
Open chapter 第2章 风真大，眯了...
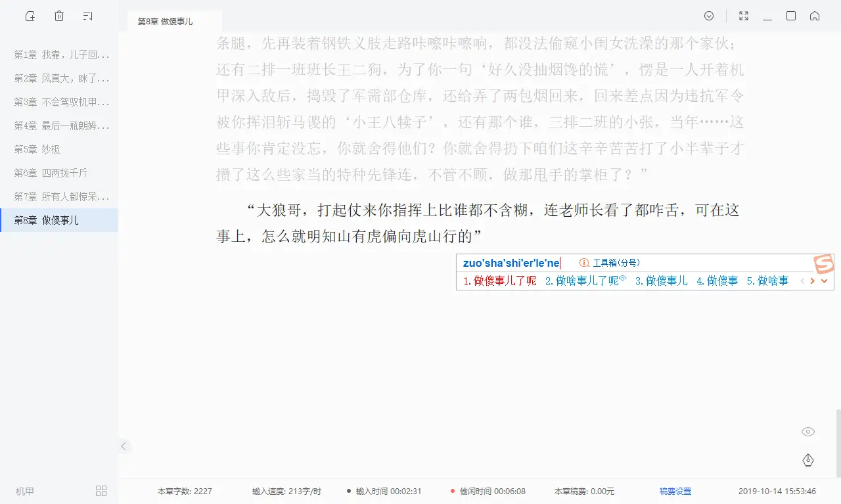tap(59, 78)
